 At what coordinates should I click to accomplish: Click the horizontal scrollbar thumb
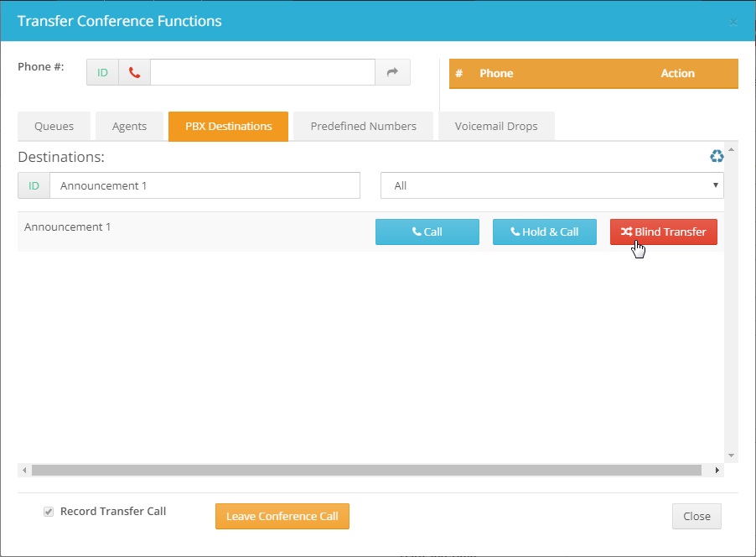coord(366,470)
